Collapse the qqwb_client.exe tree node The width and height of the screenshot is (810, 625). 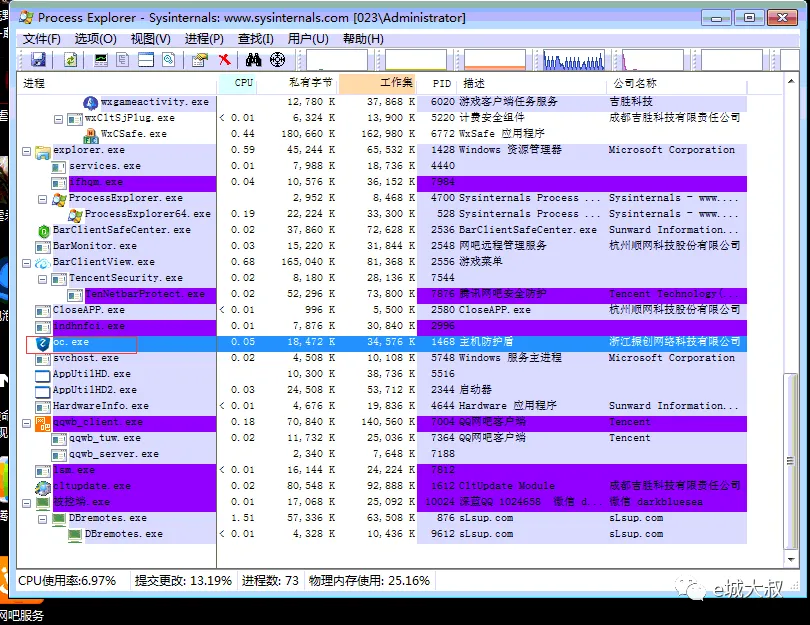(x=26, y=424)
